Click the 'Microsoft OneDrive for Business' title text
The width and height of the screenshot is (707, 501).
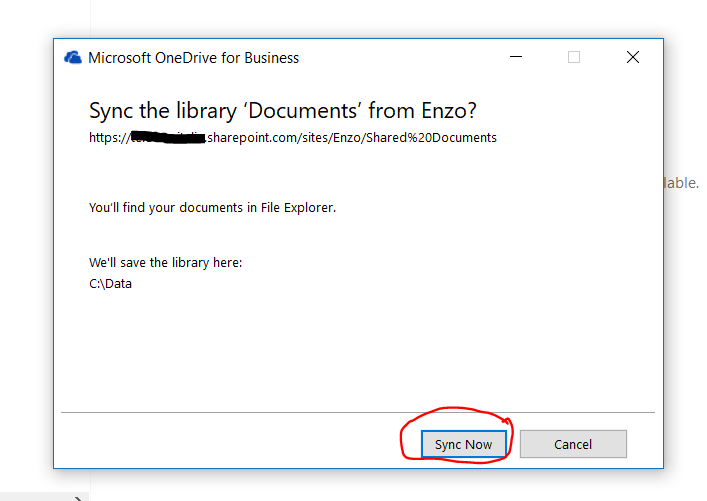click(193, 58)
